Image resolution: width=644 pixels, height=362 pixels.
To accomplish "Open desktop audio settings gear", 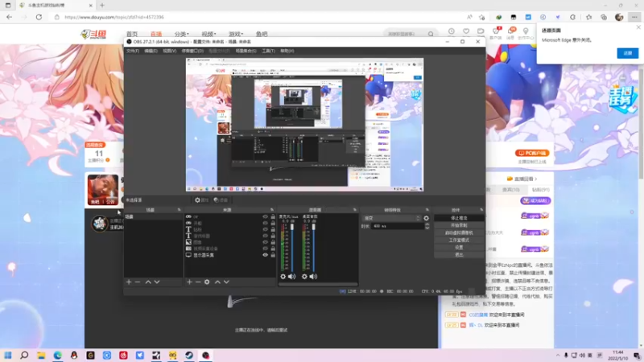I will pos(304,277).
